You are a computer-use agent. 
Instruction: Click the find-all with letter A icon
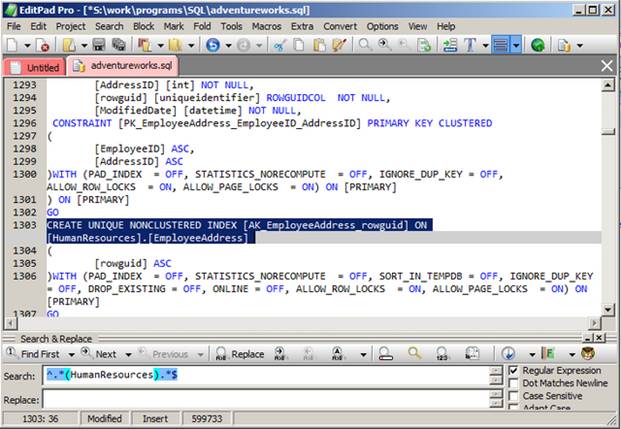[x=337, y=353]
